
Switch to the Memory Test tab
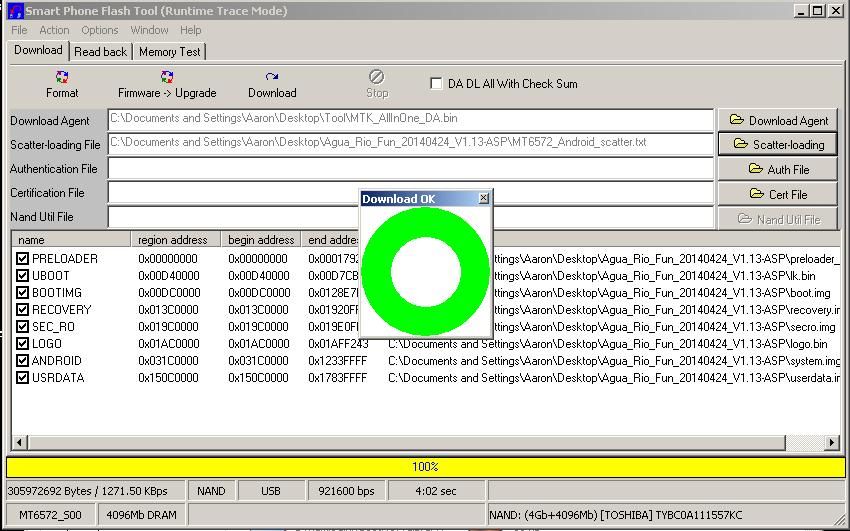[169, 51]
